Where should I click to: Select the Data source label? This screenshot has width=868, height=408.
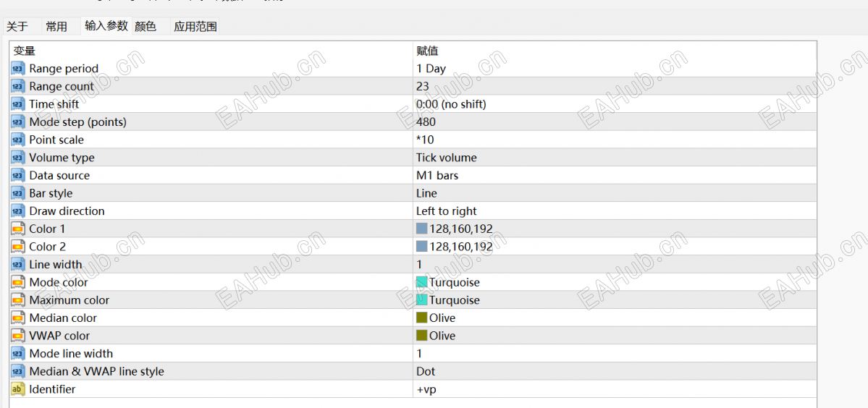coord(59,175)
